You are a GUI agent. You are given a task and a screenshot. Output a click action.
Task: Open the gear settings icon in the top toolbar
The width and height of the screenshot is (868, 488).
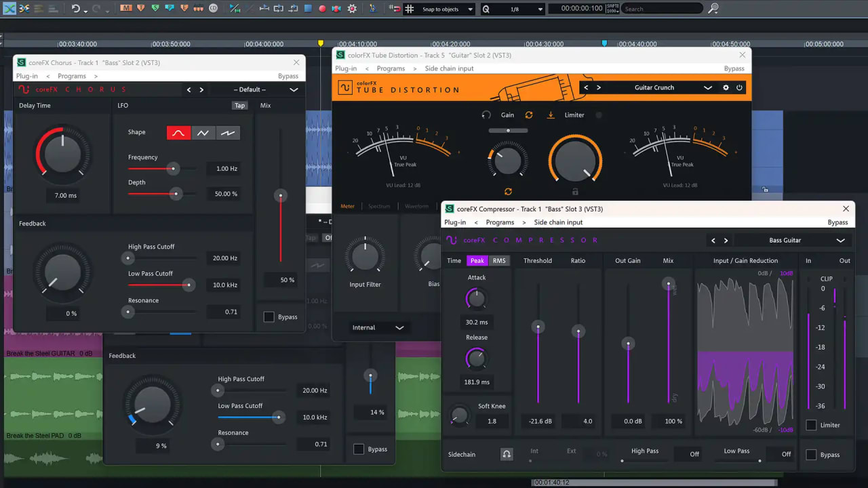pyautogui.click(x=352, y=9)
